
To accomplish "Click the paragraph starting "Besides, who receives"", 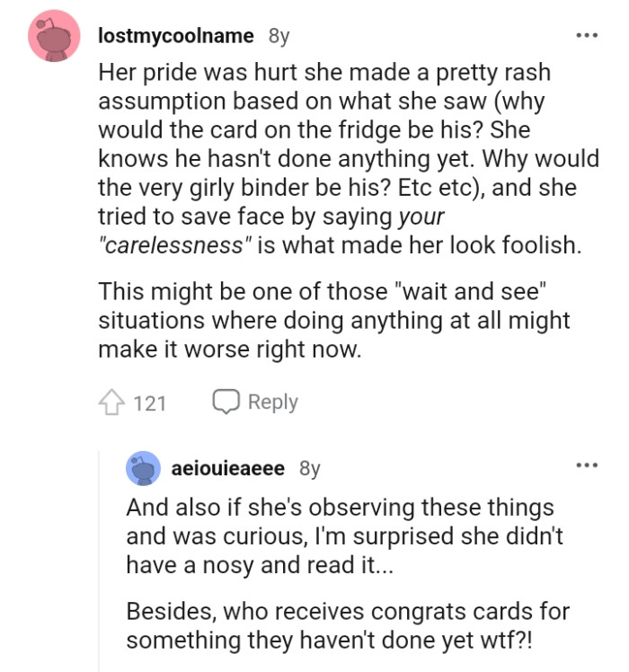I will 348,626.
